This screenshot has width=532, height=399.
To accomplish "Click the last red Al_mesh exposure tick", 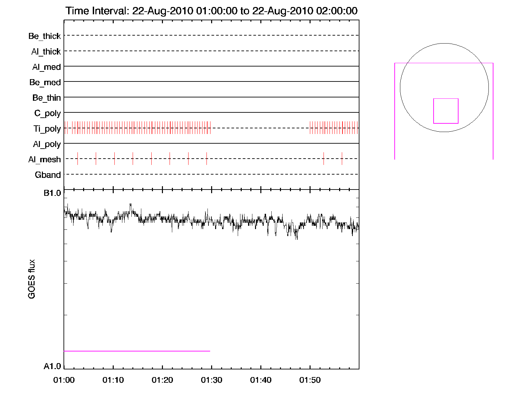I will (342, 159).
